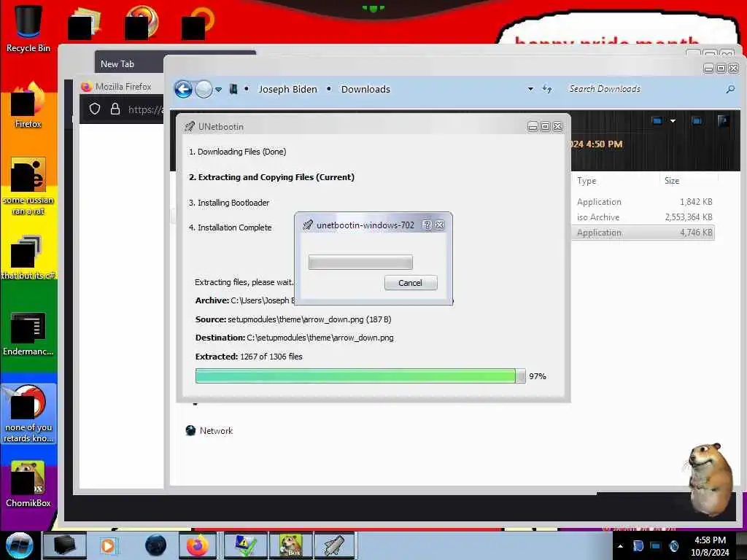
Task: Show hidden system tray icons arrow
Action: pos(620,546)
